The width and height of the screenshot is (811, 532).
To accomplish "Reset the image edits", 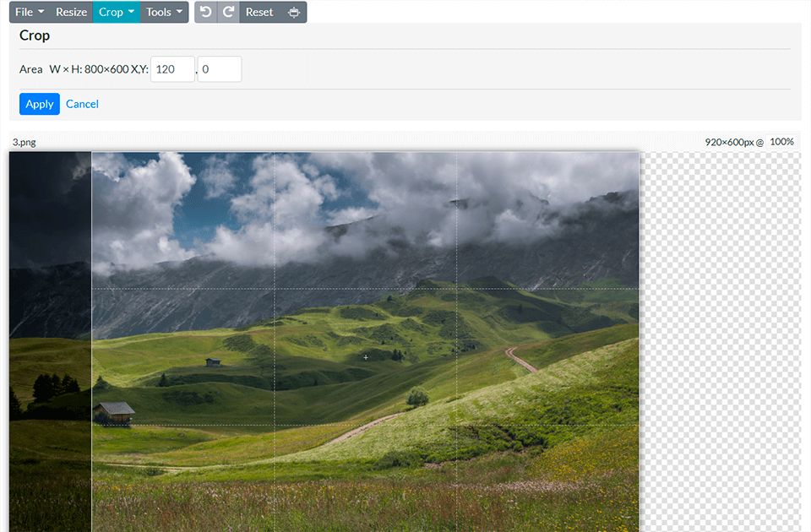I will pos(259,12).
